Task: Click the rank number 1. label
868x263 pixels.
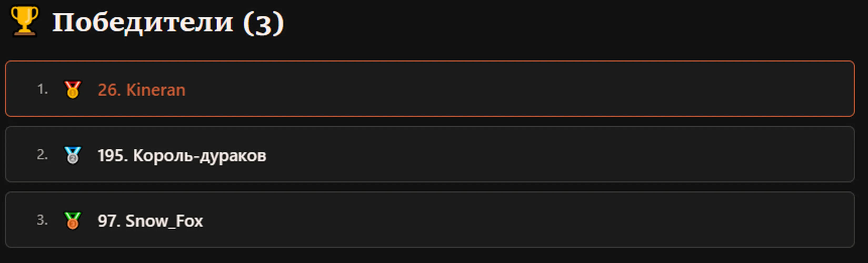Action: tap(42, 89)
